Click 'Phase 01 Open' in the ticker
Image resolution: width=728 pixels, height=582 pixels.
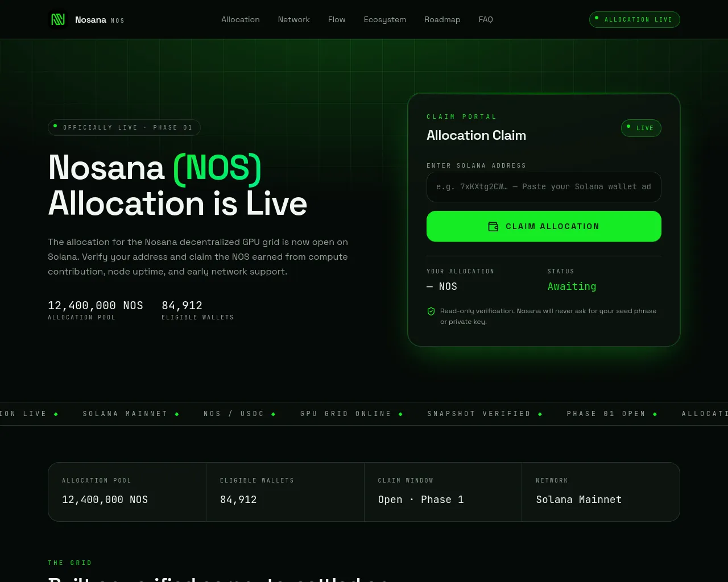pyautogui.click(x=606, y=414)
